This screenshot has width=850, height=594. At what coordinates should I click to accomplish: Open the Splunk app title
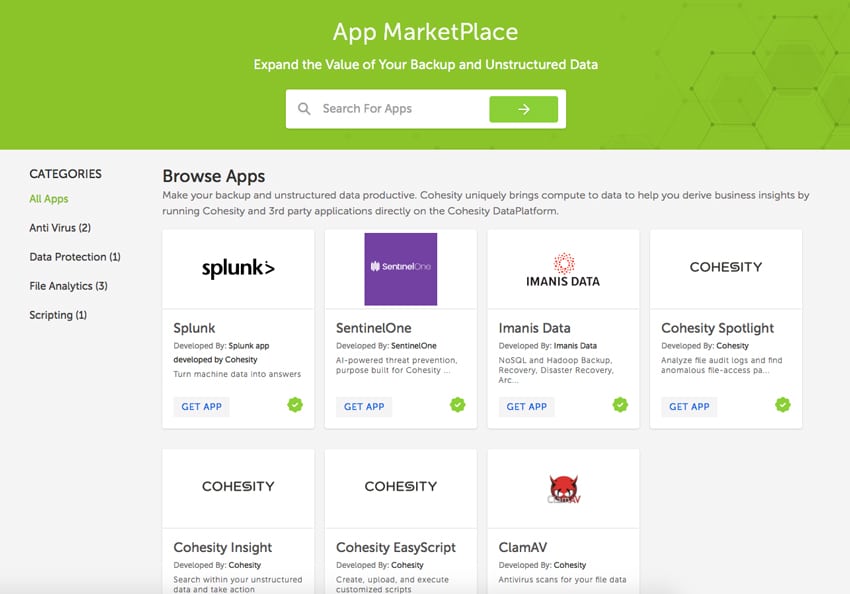(194, 328)
